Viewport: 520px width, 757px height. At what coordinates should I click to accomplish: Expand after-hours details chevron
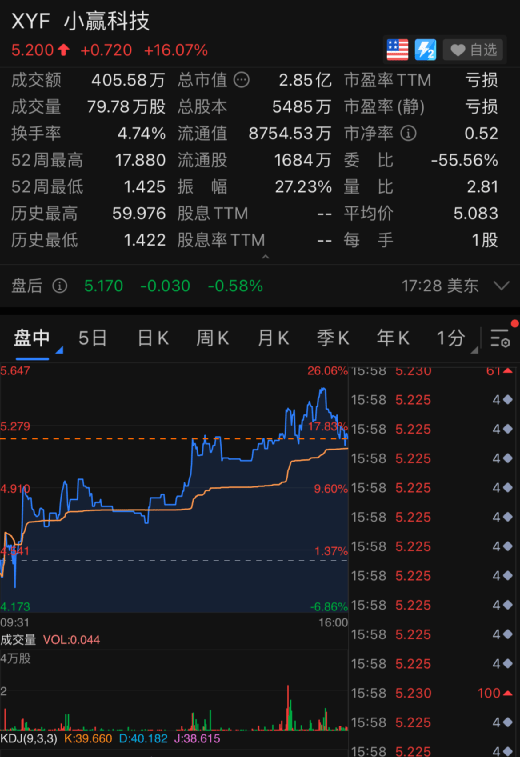pos(502,286)
